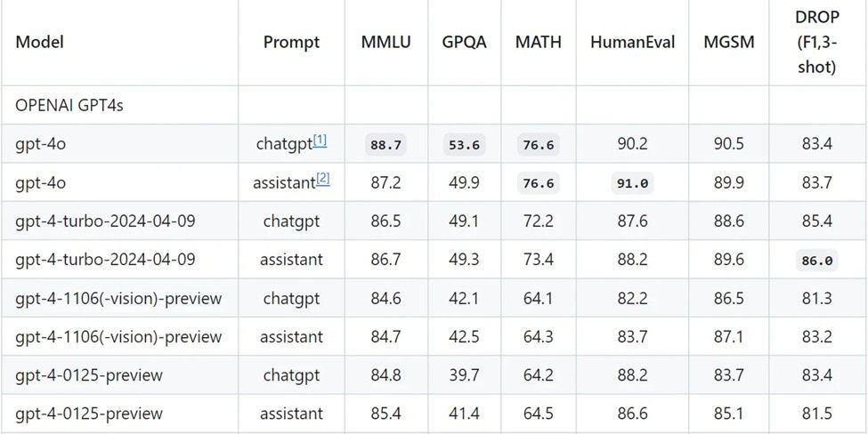
Task: Open footnote [2] link beside assistant
Action: tap(323, 179)
